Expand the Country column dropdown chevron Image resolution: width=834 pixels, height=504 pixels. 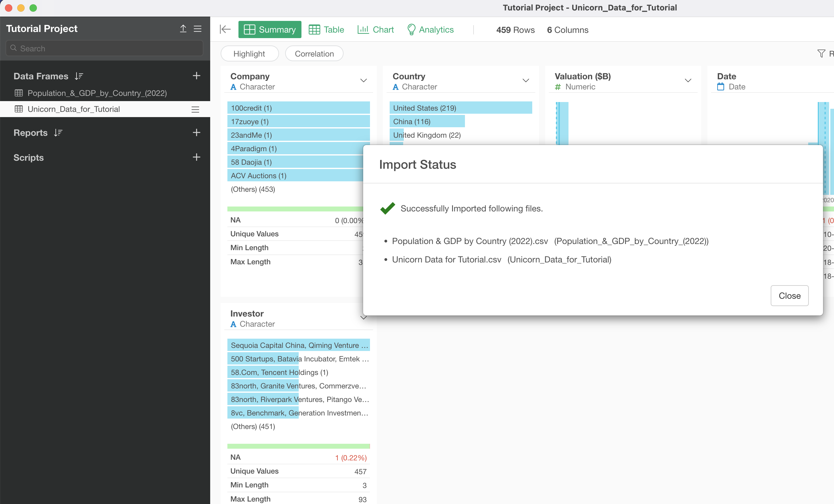pos(525,81)
